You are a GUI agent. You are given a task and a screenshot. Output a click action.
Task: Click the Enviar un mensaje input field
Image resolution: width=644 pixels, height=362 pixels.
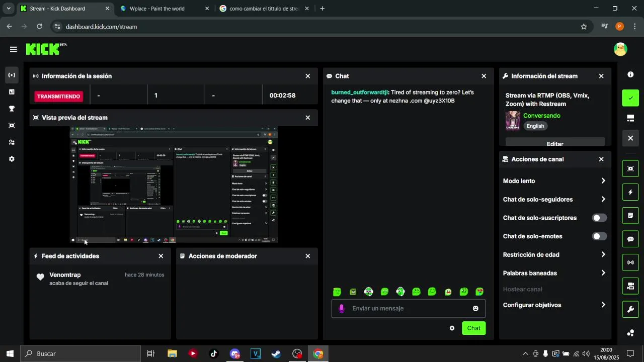[x=409, y=308]
